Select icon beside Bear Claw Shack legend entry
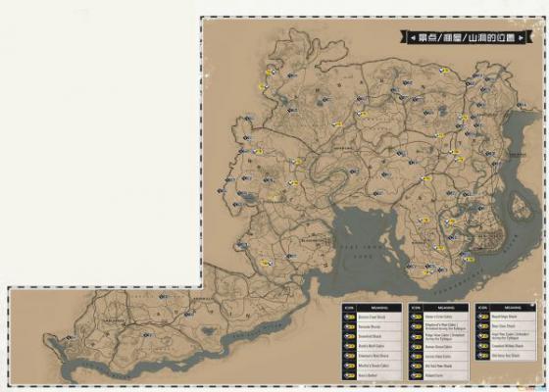This screenshot has height=392, width=549. pyautogui.click(x=483, y=326)
